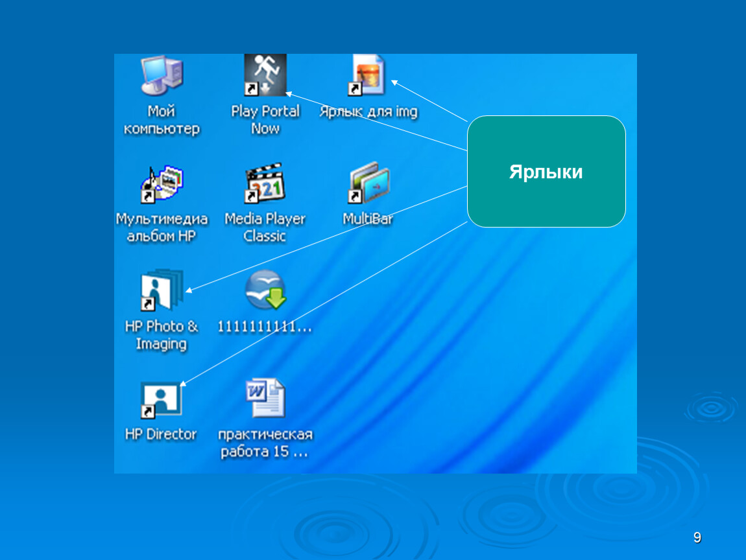
Task: Click the teal "Ярлыки" callout box
Action: click(x=546, y=172)
